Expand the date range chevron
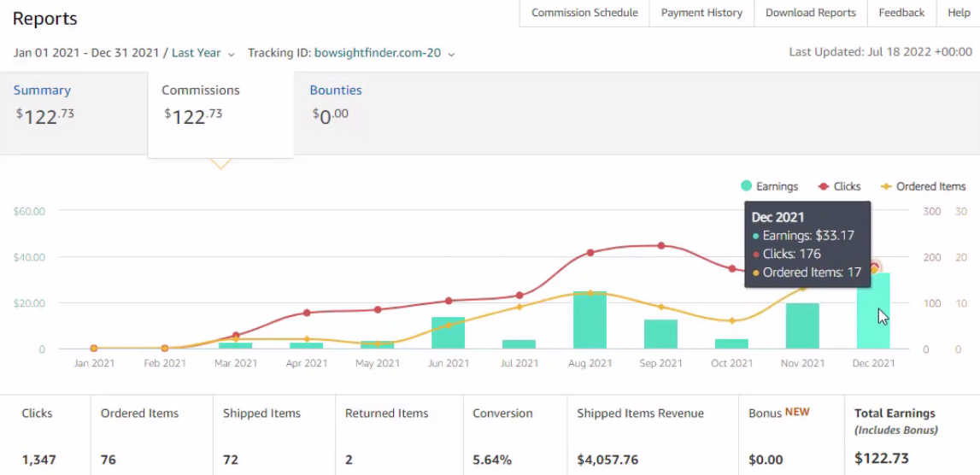 (232, 55)
